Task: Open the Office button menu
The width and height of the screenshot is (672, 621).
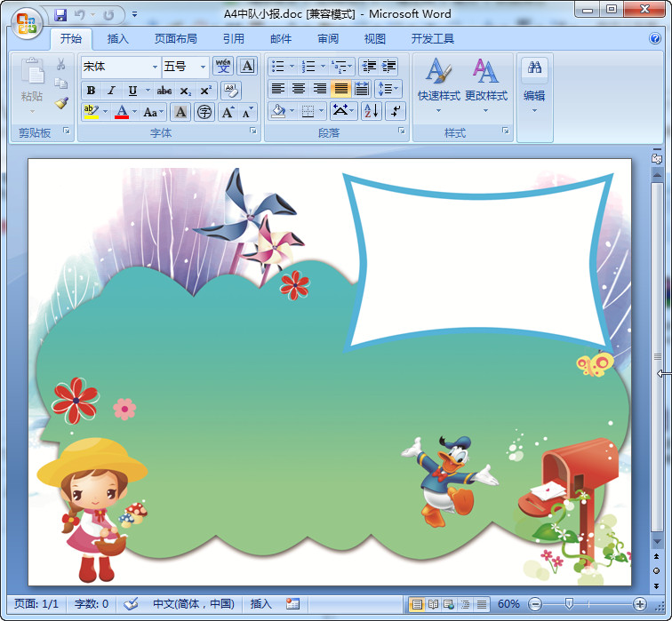Action: click(27, 22)
